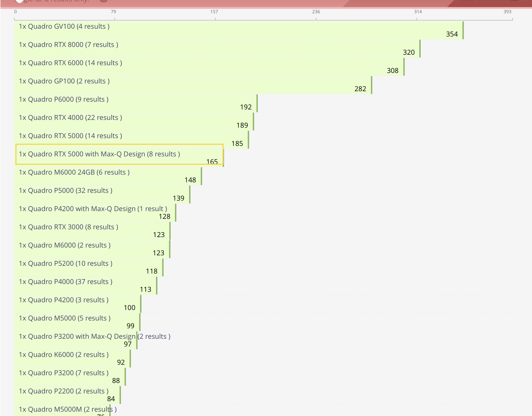Open Quadro RTX 4000 results
The image size is (532, 416).
70,118
